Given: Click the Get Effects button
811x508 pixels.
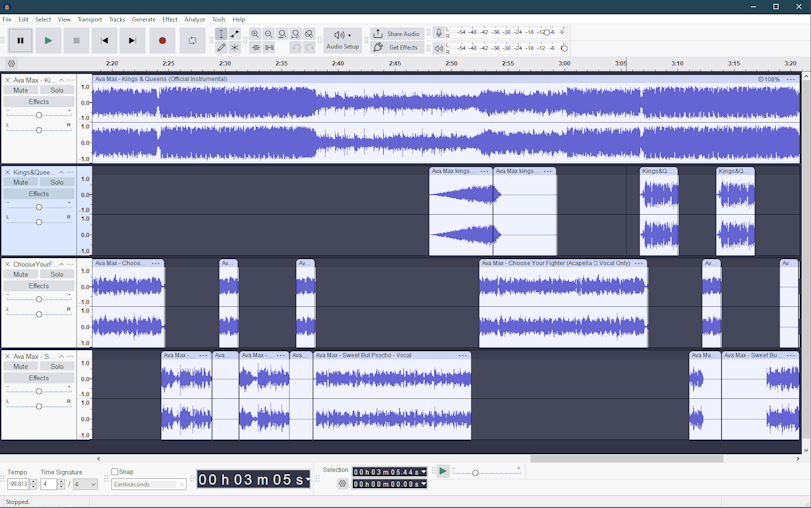Looking at the screenshot, I should pos(397,47).
